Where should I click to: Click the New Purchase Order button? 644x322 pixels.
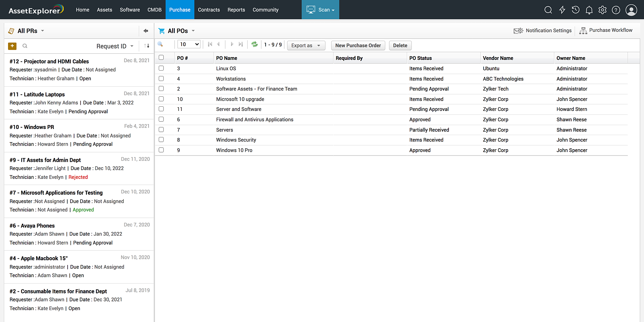pyautogui.click(x=358, y=45)
